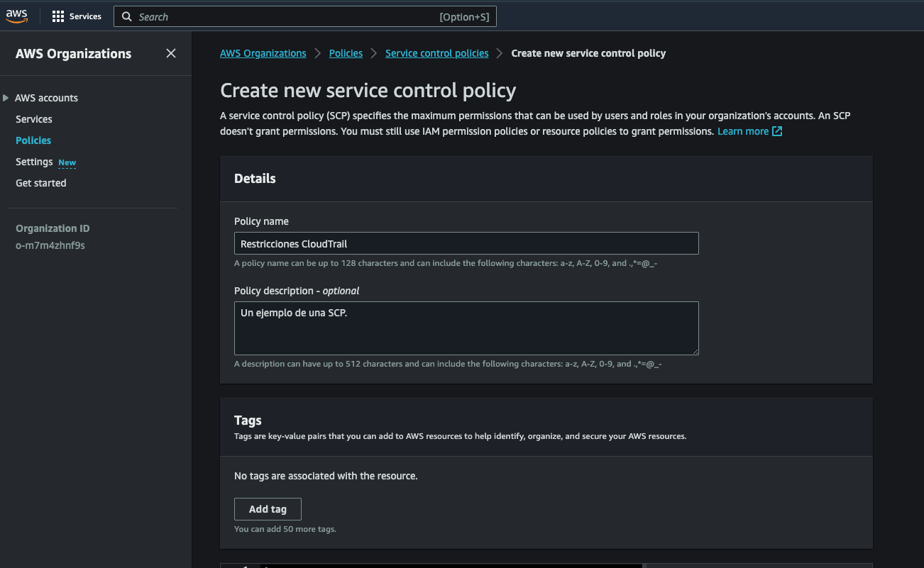Click the Details section header
This screenshot has width=924, height=568.
255,179
